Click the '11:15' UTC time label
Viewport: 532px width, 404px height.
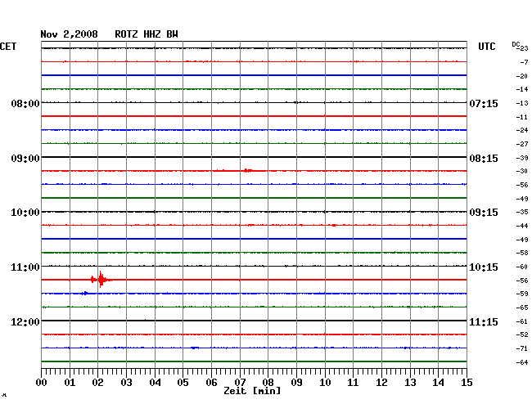click(484, 321)
